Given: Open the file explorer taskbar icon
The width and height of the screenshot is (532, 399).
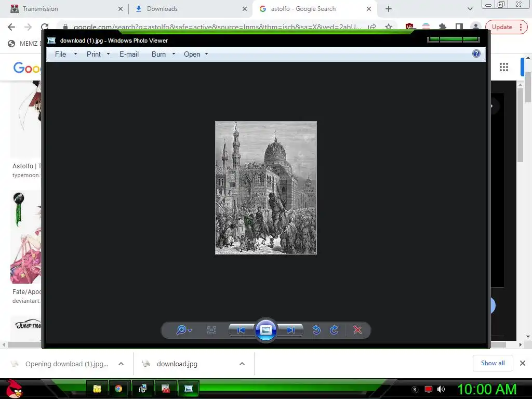Looking at the screenshot, I should 97,389.
